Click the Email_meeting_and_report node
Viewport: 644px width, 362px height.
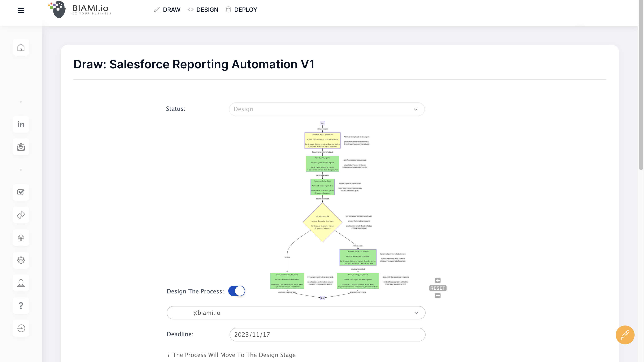[358, 281]
